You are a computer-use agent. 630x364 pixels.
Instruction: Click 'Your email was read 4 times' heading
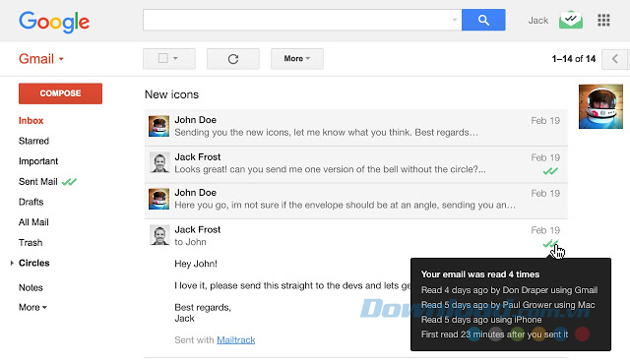[x=480, y=274]
